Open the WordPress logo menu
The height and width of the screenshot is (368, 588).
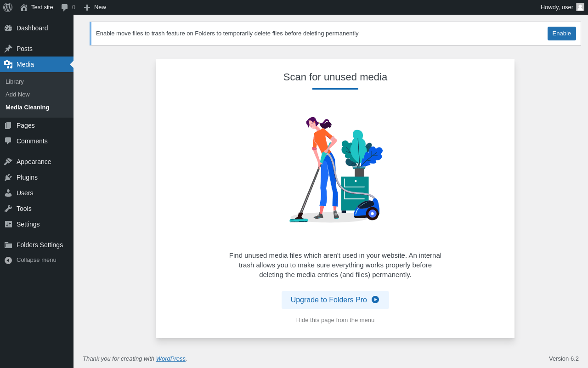click(x=8, y=7)
